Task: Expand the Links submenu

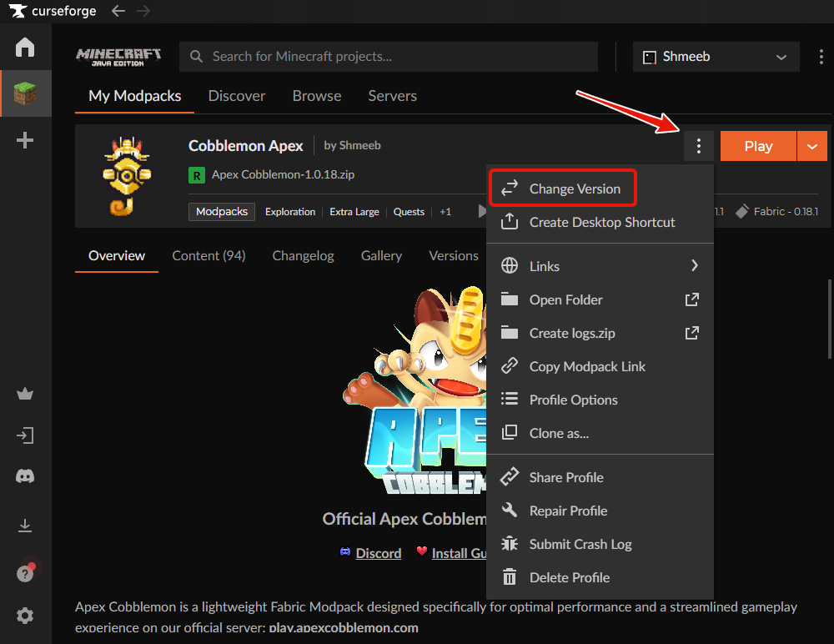Action: click(x=600, y=265)
